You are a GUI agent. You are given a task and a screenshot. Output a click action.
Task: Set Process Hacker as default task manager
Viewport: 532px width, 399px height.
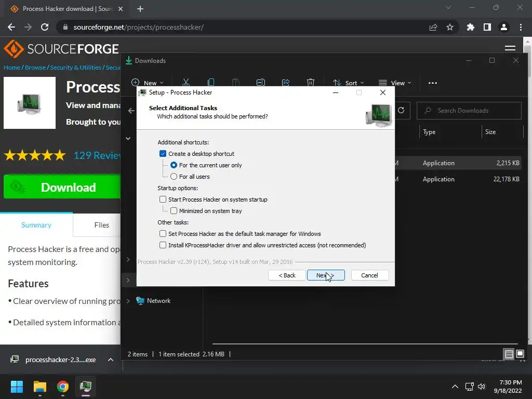[163, 233]
